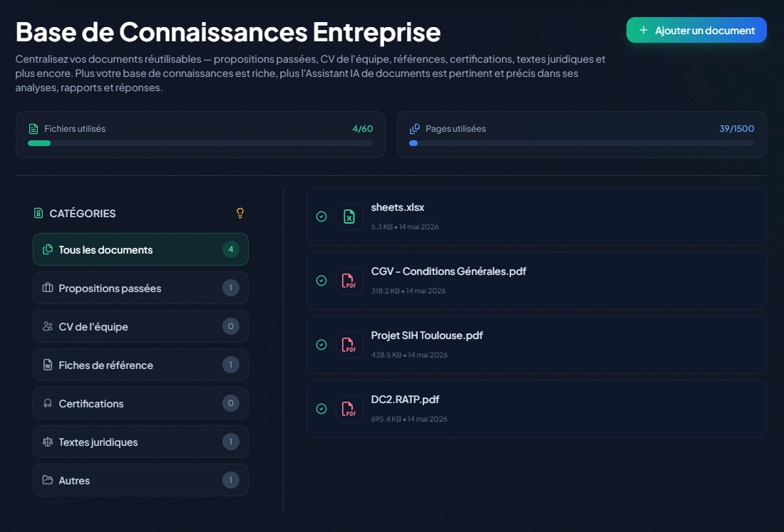784x532 pixels.
Task: Click the Propositions passées briefcase icon
Action: 48,288
